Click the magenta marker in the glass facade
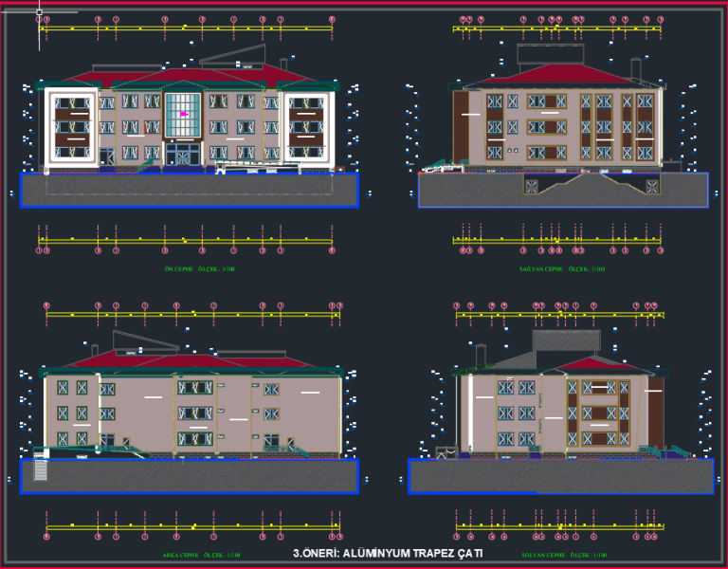 [185, 114]
